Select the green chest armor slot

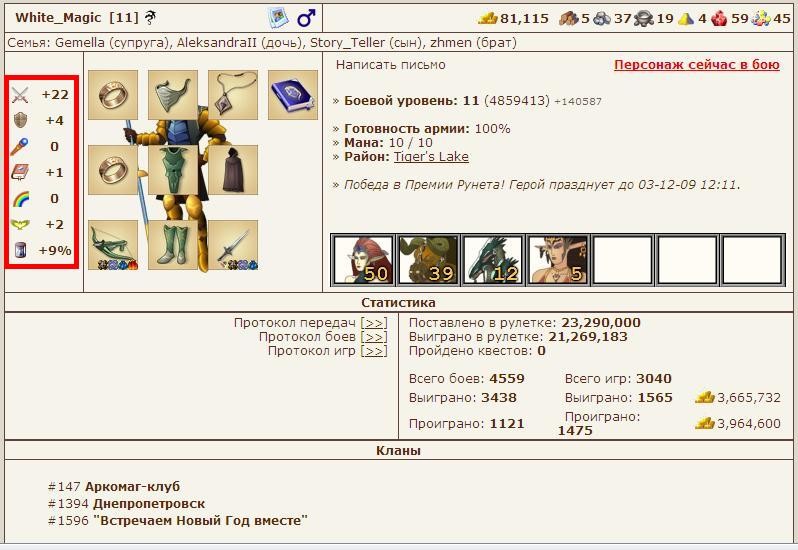173,170
